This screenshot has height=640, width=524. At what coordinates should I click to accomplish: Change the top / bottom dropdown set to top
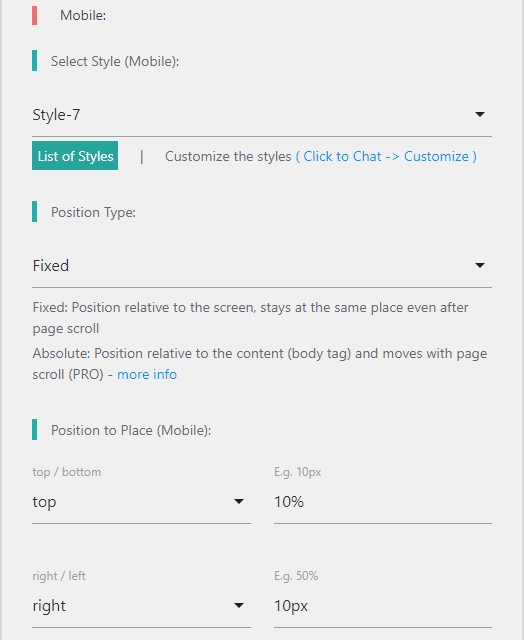tap(141, 502)
